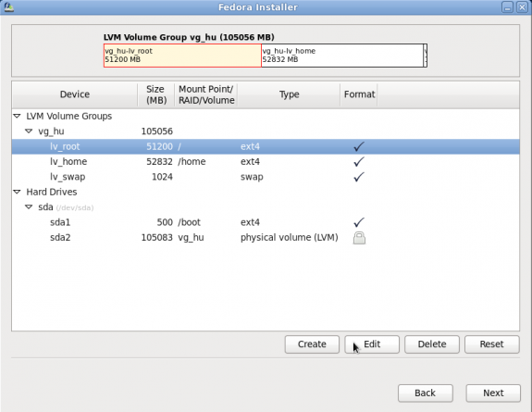Click the Mount Point/RAID/Volume column header
This screenshot has width=532, height=412.
pos(206,94)
